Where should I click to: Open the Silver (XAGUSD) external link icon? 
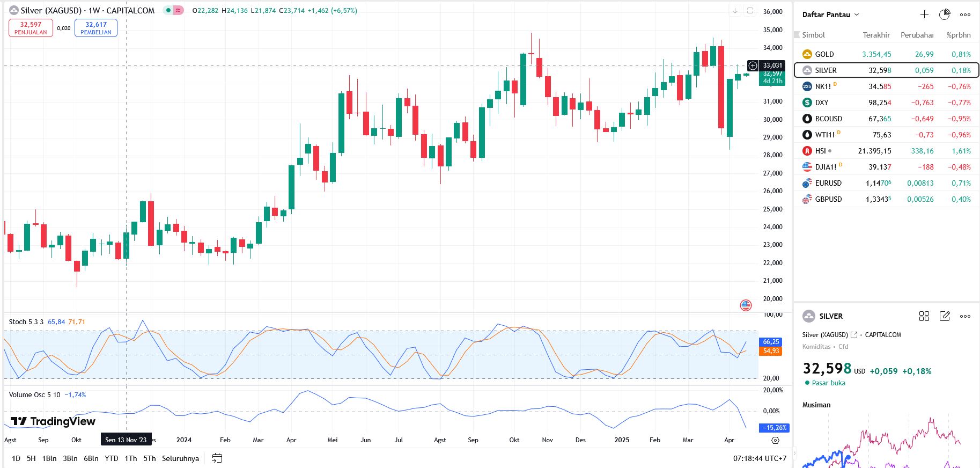click(x=854, y=335)
